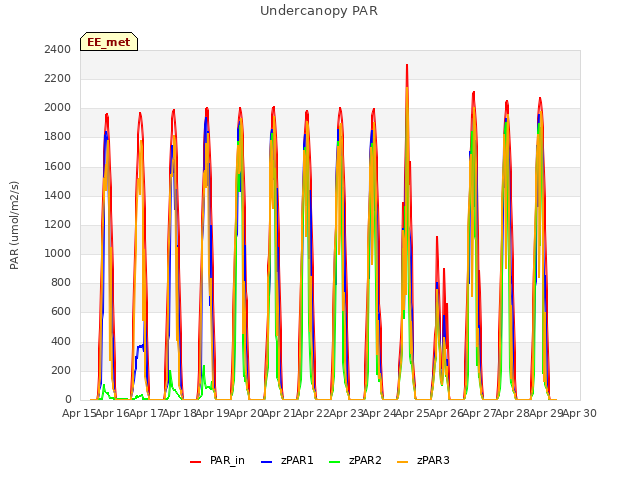Click the red PAR_in legend swatch
The height and width of the screenshot is (480, 640).
[x=196, y=462]
